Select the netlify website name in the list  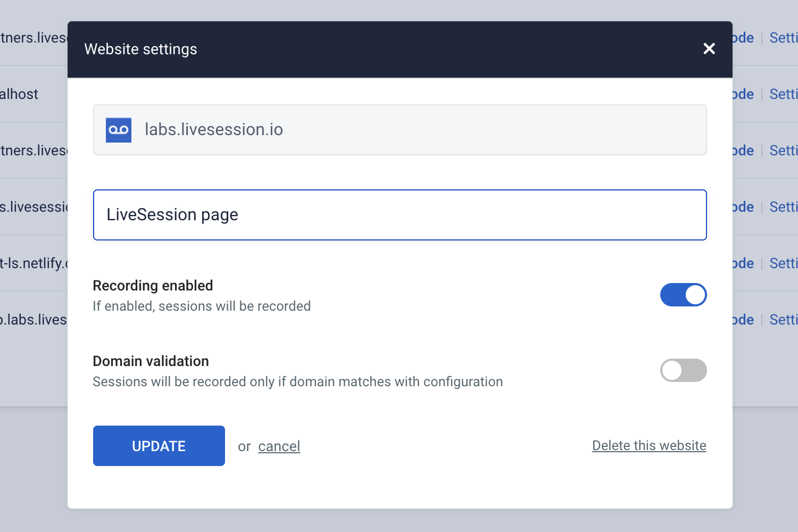coord(34,263)
